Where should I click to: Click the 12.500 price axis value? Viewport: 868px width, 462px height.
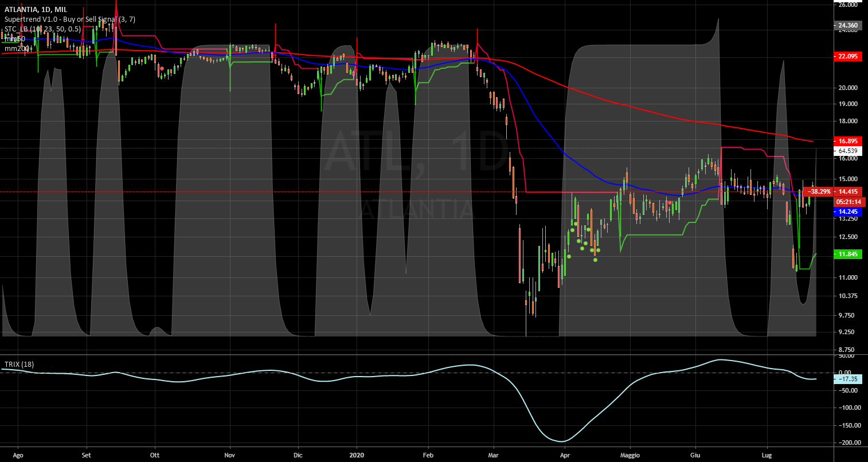click(848, 237)
